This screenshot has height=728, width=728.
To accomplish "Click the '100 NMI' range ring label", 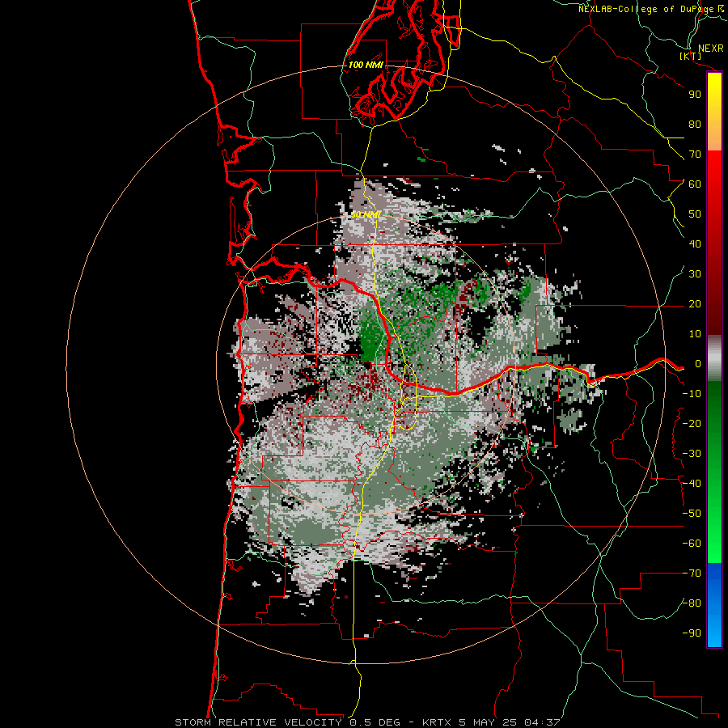I will (x=366, y=65).
